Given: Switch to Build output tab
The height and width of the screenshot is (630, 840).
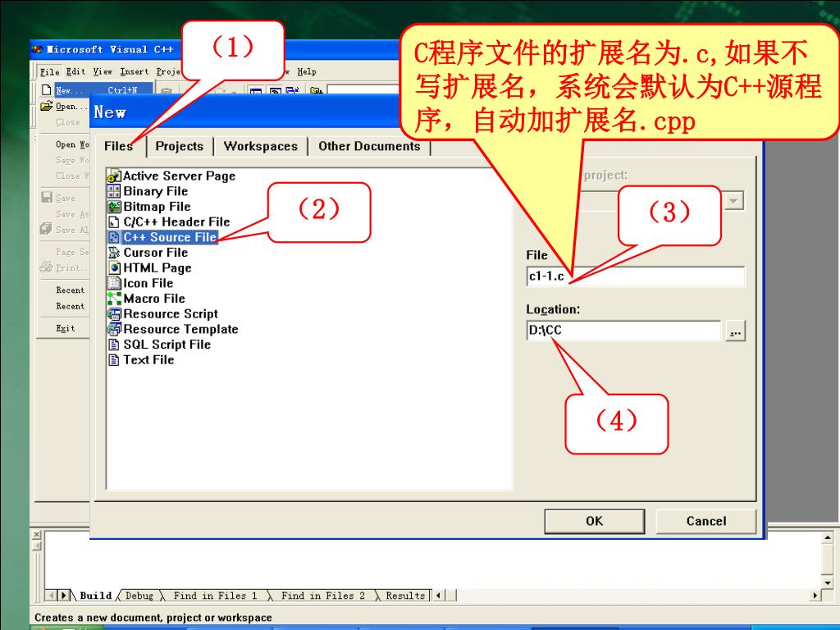Looking at the screenshot, I should tap(95, 596).
